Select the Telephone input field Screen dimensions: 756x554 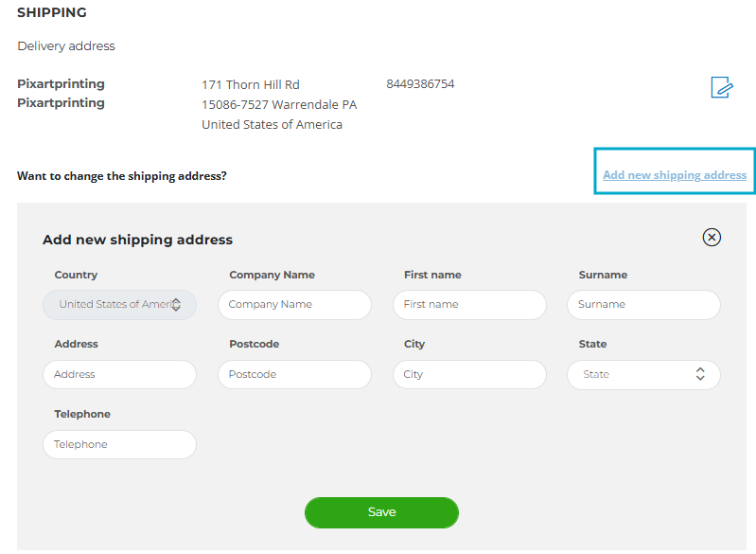click(119, 444)
